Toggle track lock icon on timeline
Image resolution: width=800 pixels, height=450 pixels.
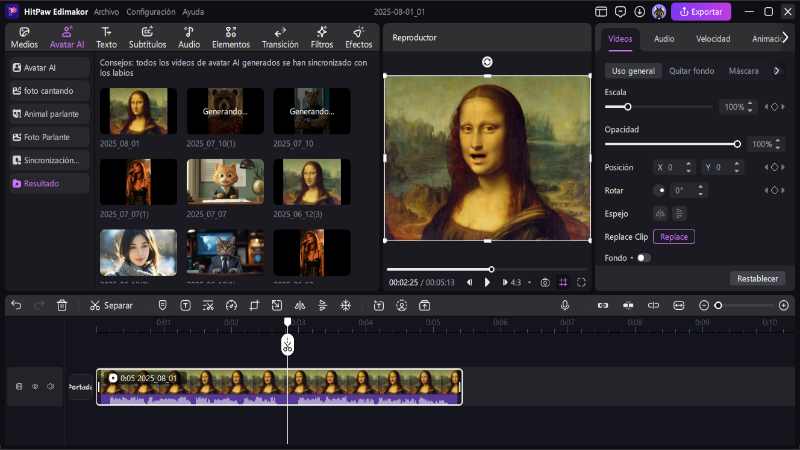pyautogui.click(x=19, y=386)
